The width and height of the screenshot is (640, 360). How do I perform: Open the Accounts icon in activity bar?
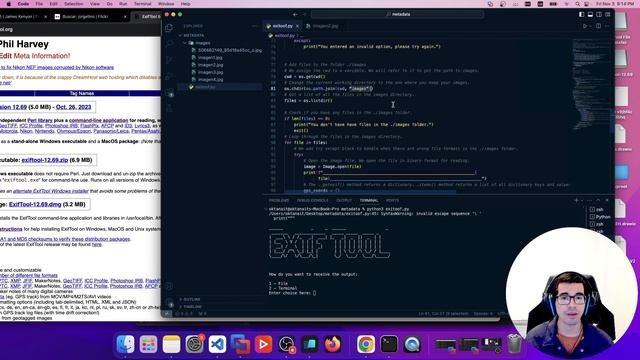click(169, 286)
